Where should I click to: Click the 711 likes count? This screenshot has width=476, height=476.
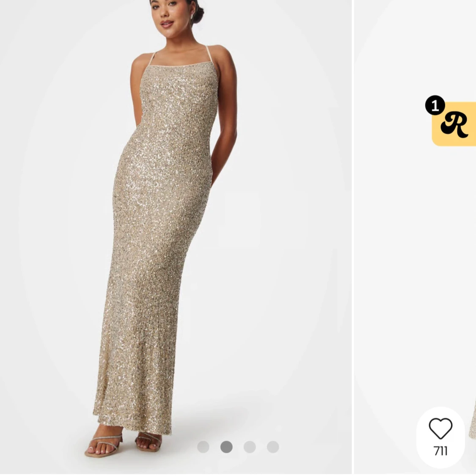click(440, 451)
